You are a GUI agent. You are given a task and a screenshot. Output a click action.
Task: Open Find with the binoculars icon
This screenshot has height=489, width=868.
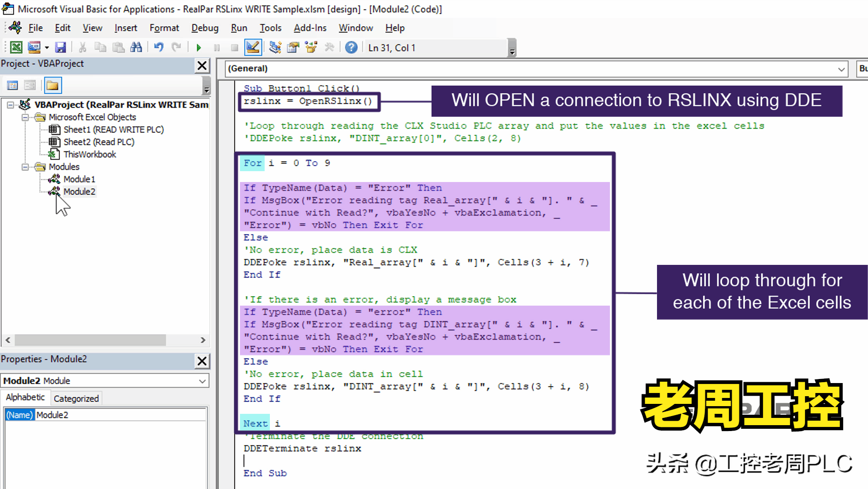136,48
